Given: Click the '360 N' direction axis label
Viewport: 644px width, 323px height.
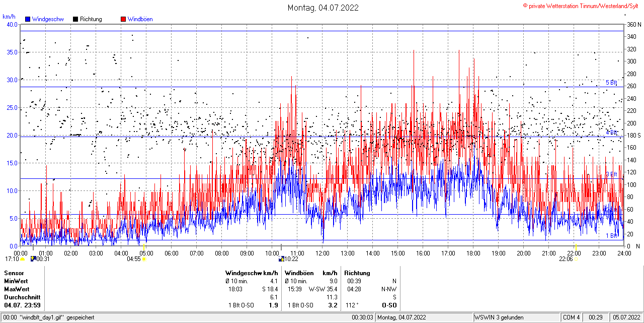Looking at the screenshot, I should coord(633,24).
